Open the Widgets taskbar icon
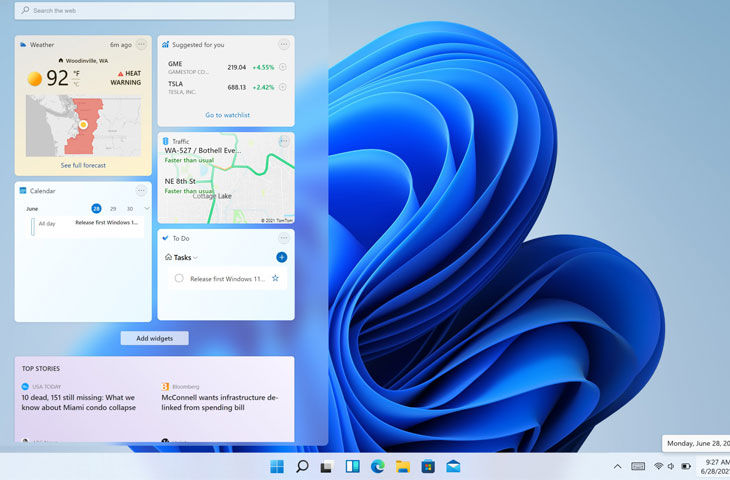This screenshot has height=480, width=730. [x=352, y=466]
